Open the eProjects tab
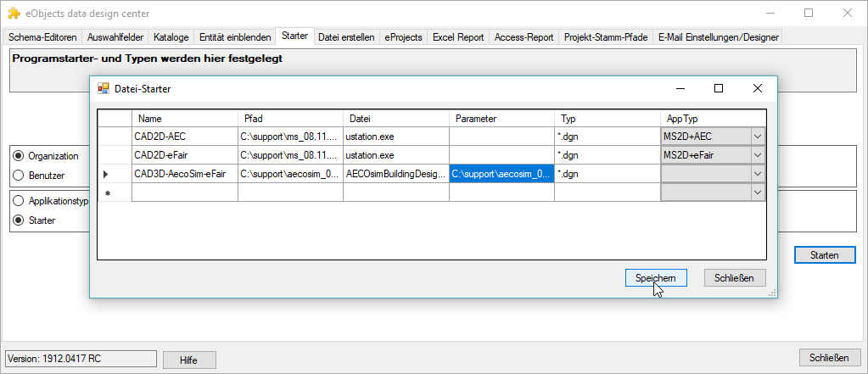The height and width of the screenshot is (374, 868). pos(404,37)
